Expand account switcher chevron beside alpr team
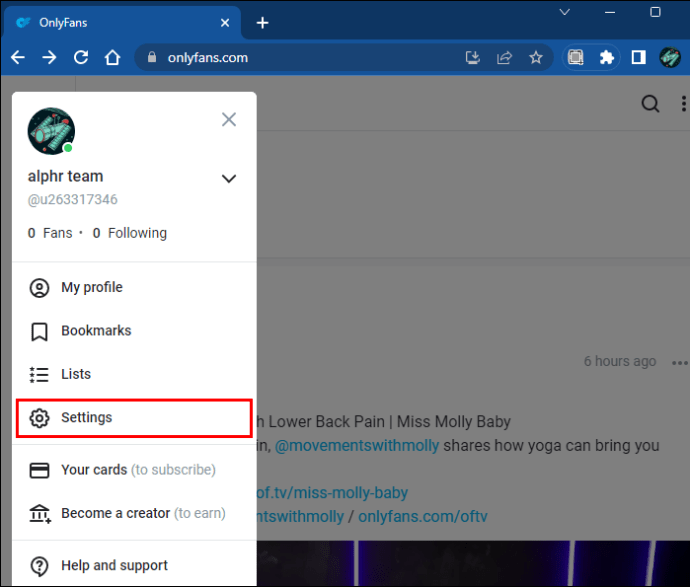 (x=229, y=179)
